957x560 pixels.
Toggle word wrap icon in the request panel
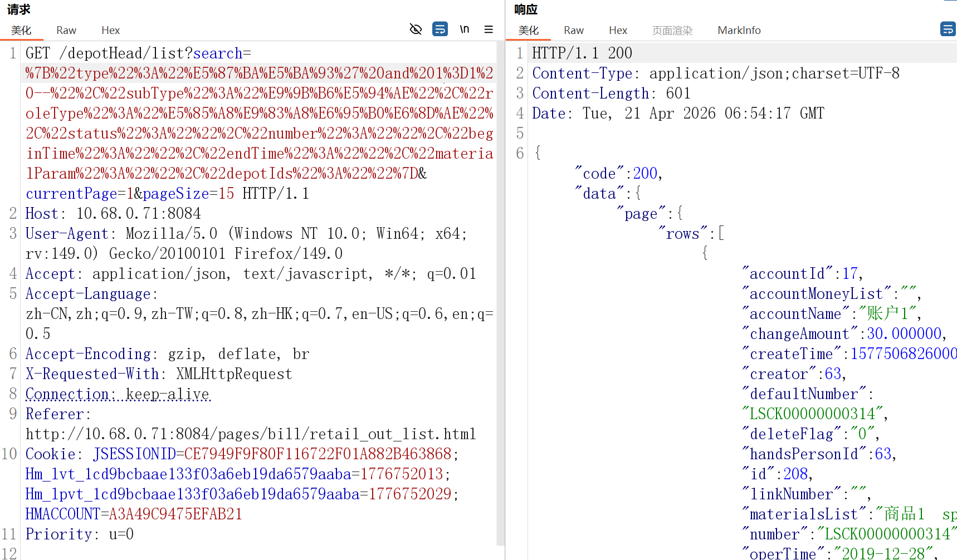point(440,29)
